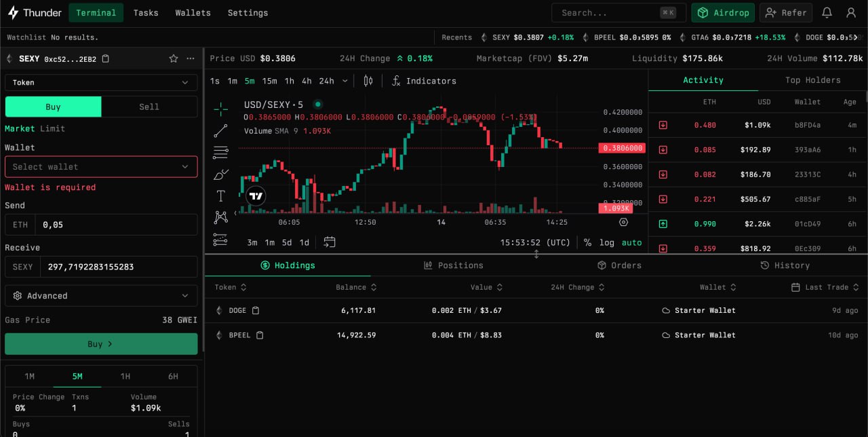Viewport: 868px width, 437px height.
Task: Switch order side to Sell
Action: pyautogui.click(x=149, y=107)
